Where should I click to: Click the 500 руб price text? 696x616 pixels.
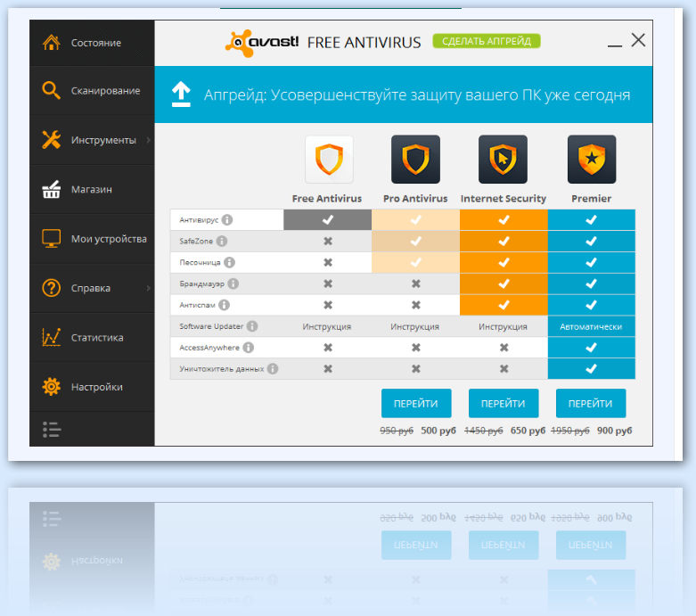click(438, 431)
